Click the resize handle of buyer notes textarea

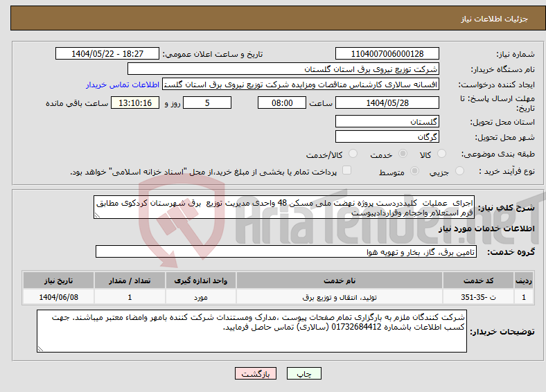(40, 349)
